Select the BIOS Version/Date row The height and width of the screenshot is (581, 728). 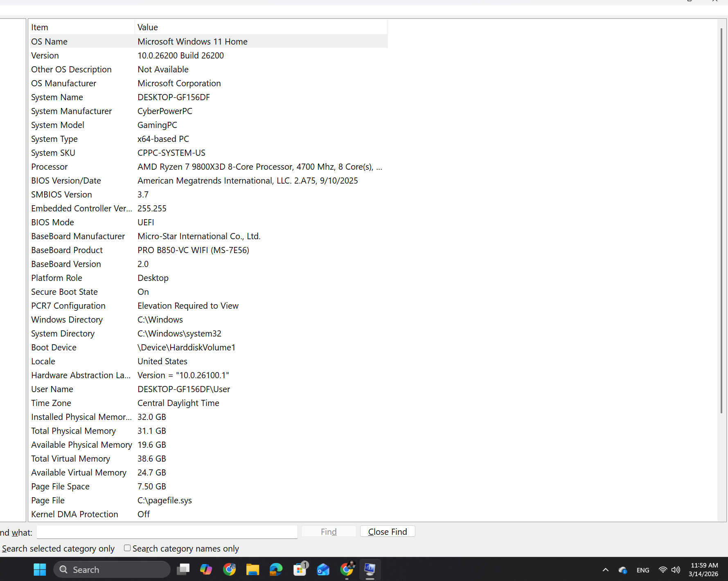(209, 180)
